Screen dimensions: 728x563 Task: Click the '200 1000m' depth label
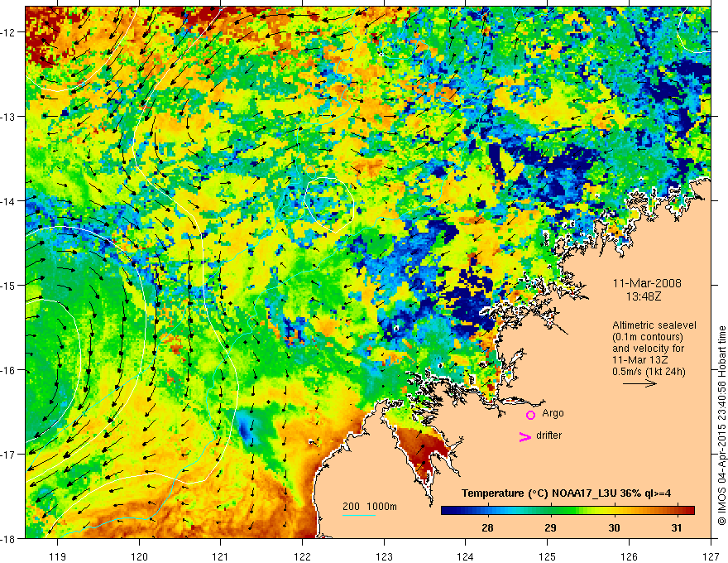(x=370, y=507)
